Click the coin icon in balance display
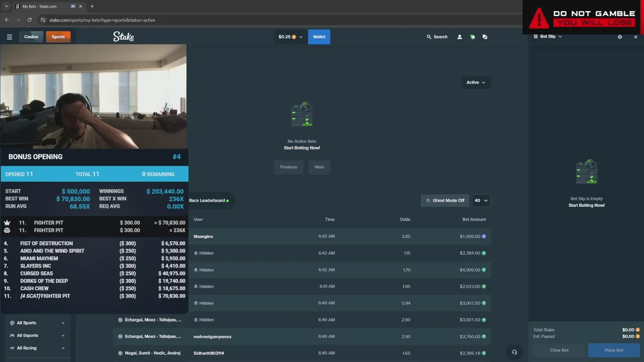This screenshot has width=644, height=362. (x=294, y=37)
